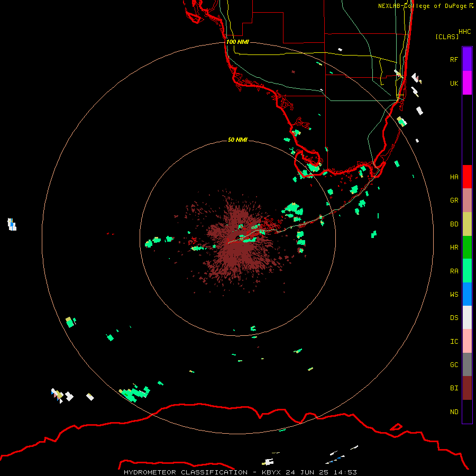Click the ND legend label
476x476 pixels.
coord(454,411)
